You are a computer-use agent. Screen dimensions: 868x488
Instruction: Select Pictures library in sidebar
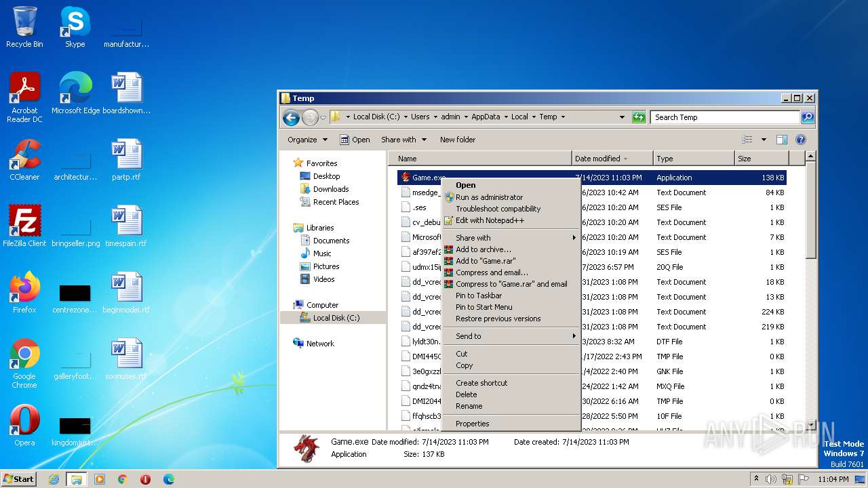click(x=326, y=266)
